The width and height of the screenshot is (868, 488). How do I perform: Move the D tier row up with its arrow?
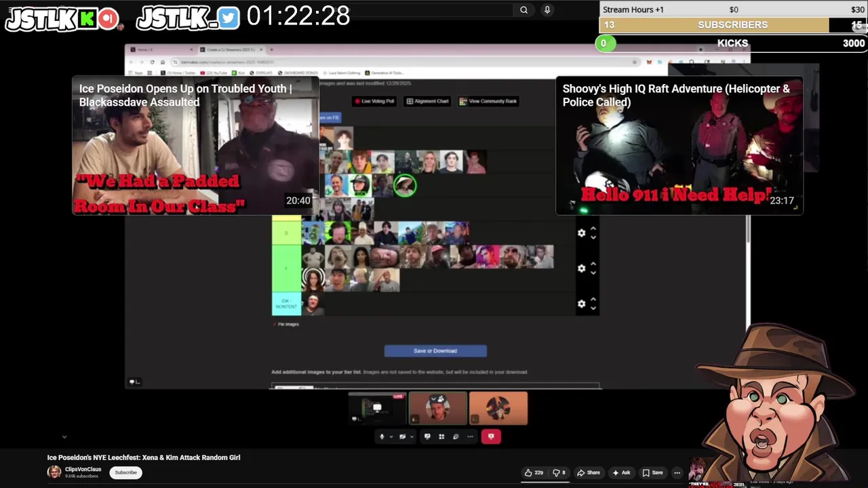coord(593,229)
